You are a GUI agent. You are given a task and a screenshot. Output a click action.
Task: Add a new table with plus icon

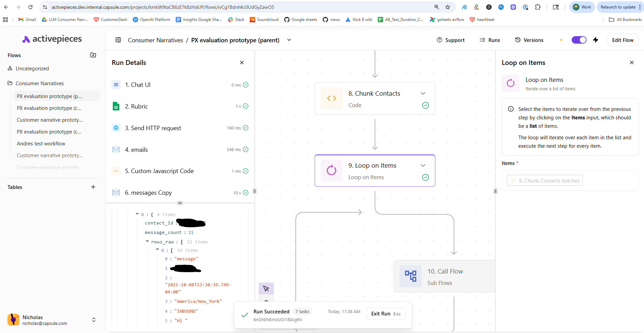(93, 187)
